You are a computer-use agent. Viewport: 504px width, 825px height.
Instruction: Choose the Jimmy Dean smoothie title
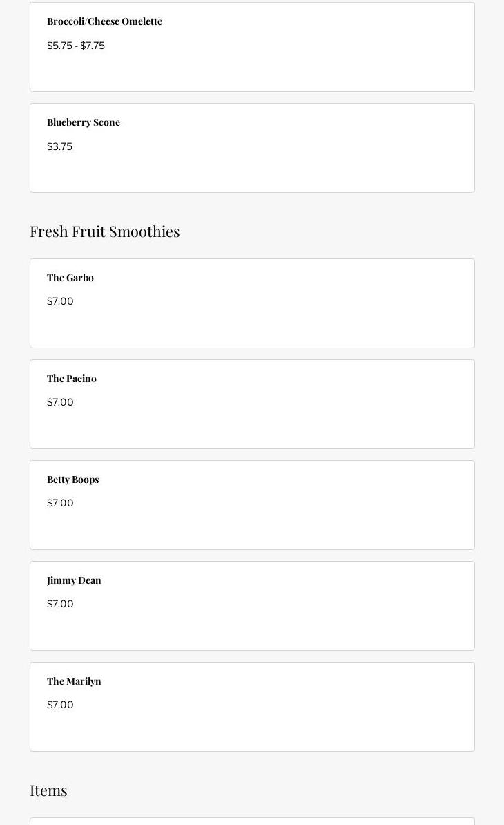[x=74, y=580]
